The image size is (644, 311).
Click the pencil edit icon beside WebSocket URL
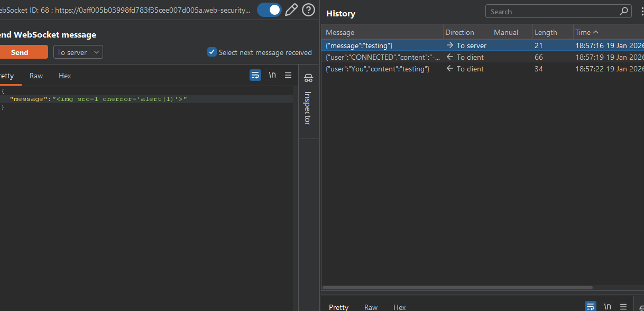click(x=291, y=10)
